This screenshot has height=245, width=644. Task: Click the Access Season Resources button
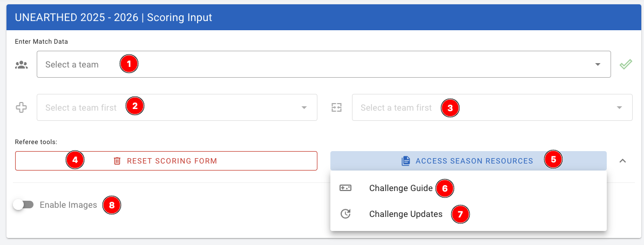[469, 161]
